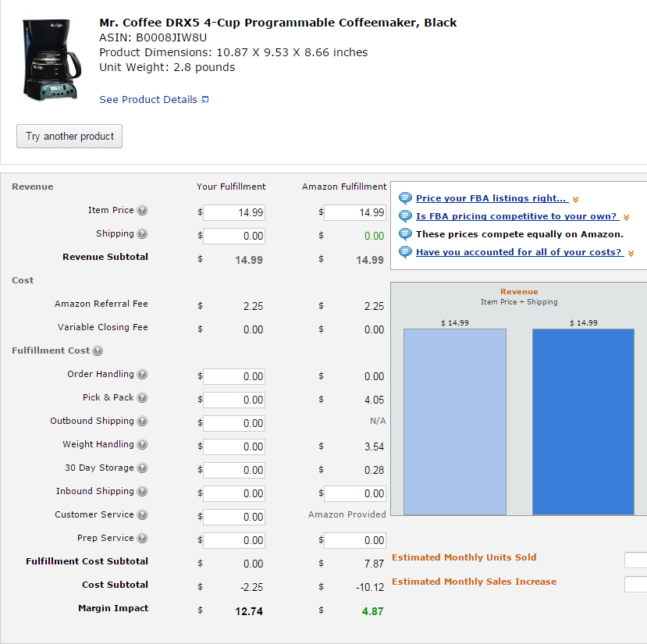The height and width of the screenshot is (644, 647).
Task: Open help icon next to Pick & Pack
Action: [x=142, y=397]
